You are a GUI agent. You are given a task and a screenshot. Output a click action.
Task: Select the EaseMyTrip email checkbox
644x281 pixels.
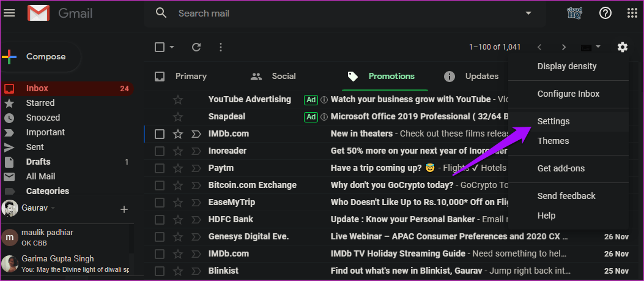[160, 203]
